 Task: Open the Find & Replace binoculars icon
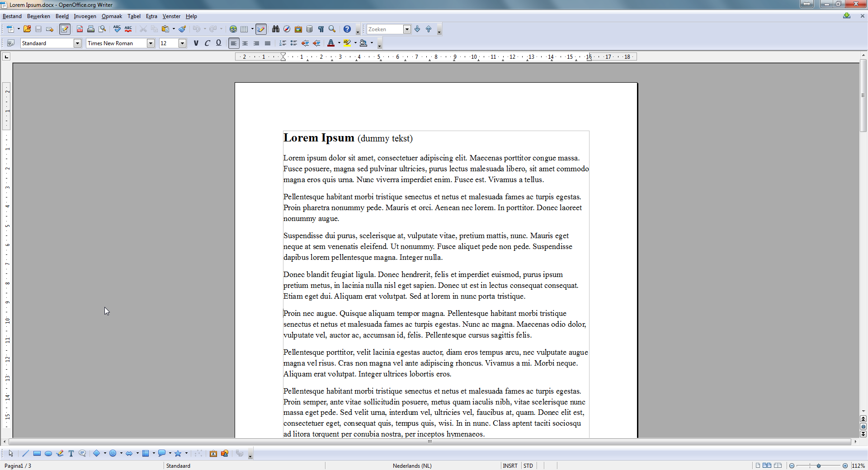[x=275, y=29]
